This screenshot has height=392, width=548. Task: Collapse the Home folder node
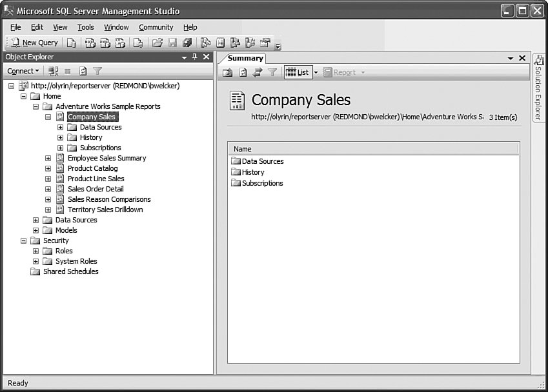pyautogui.click(x=23, y=96)
